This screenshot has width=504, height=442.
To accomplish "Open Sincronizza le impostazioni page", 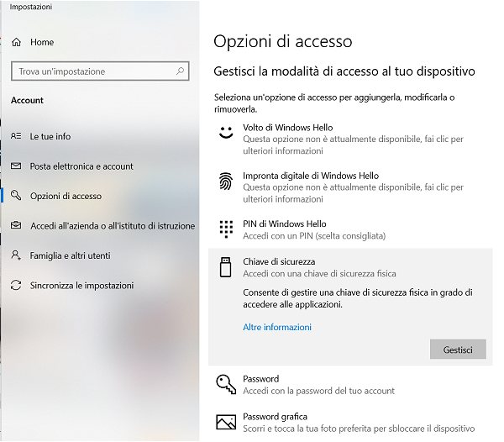I will point(81,286).
